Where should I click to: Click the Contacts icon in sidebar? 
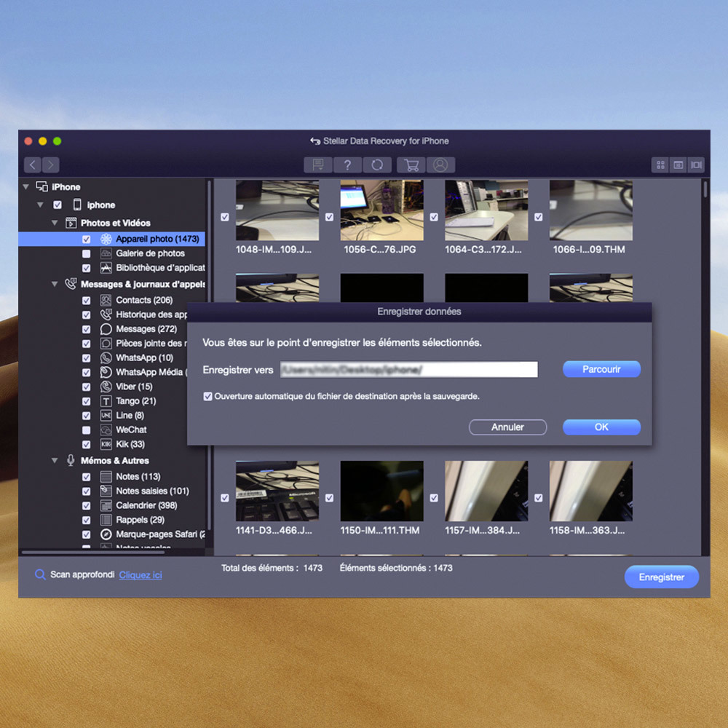point(106,300)
